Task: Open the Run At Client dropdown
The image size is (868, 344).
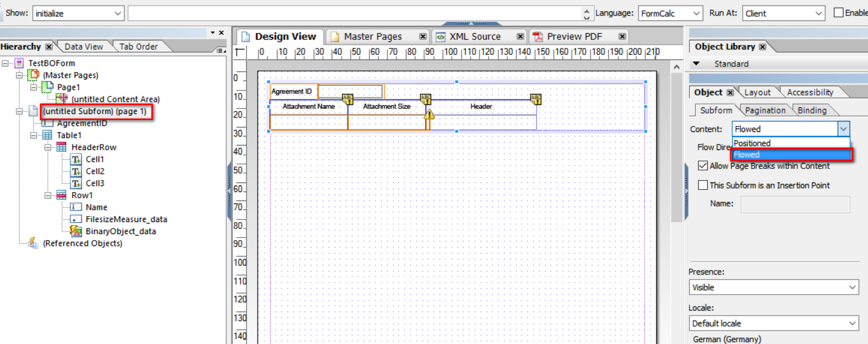Action: tap(818, 13)
